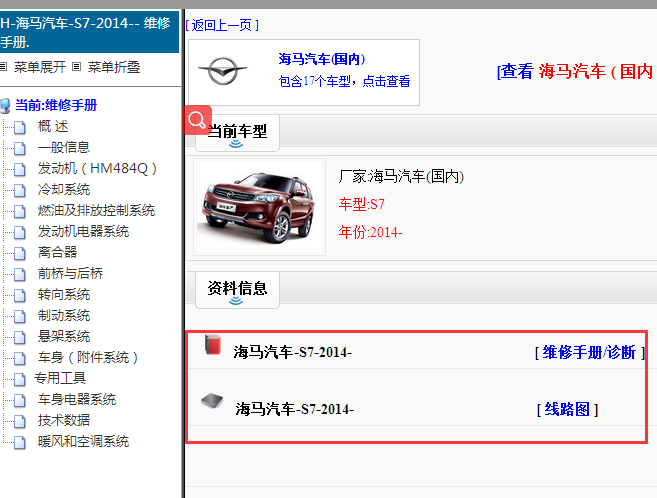The image size is (657, 498).
Task: Select the 资料信息 tab
Action: point(237,290)
